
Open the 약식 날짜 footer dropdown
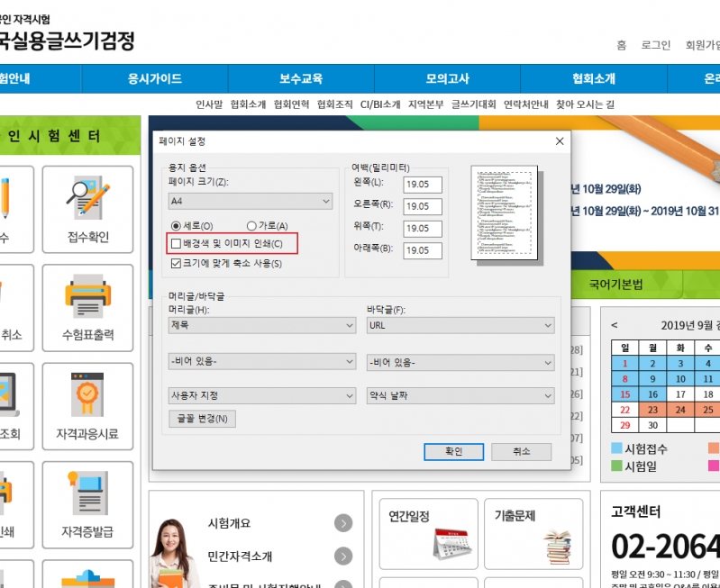click(x=460, y=395)
